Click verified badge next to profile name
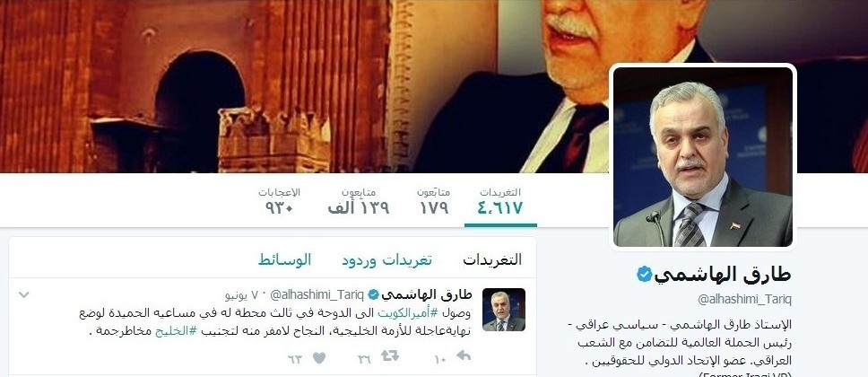Image resolution: width=868 pixels, height=377 pixels. pos(645,274)
